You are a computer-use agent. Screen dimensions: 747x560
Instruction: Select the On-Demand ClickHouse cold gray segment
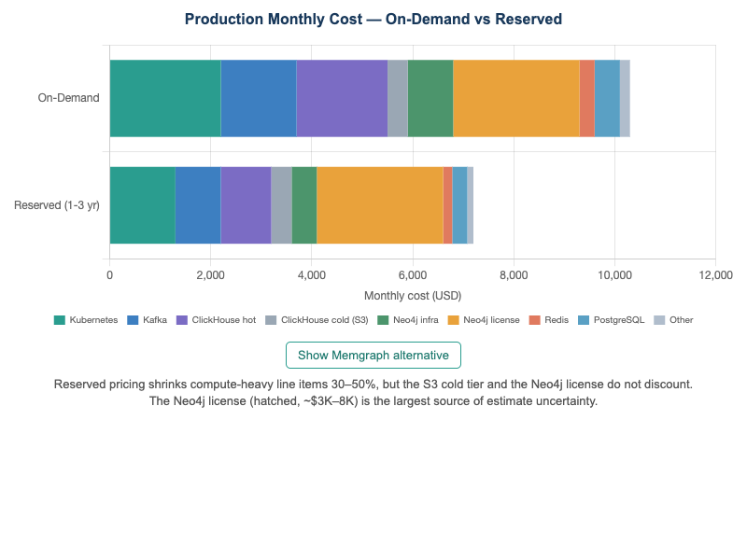398,99
